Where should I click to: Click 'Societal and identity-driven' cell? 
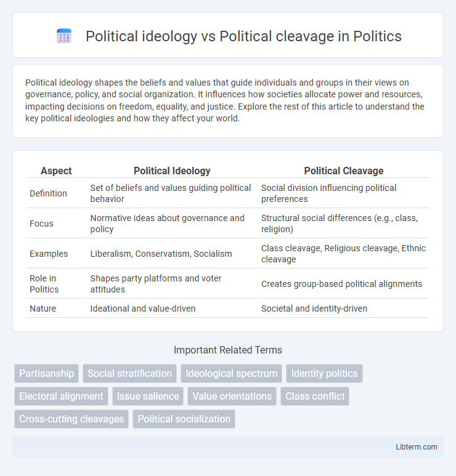point(344,309)
